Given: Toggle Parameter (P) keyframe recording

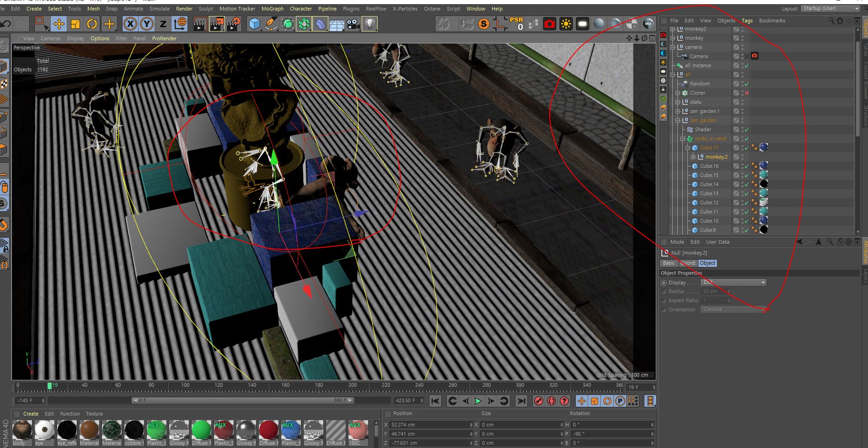Looking at the screenshot, I should coord(620,401).
